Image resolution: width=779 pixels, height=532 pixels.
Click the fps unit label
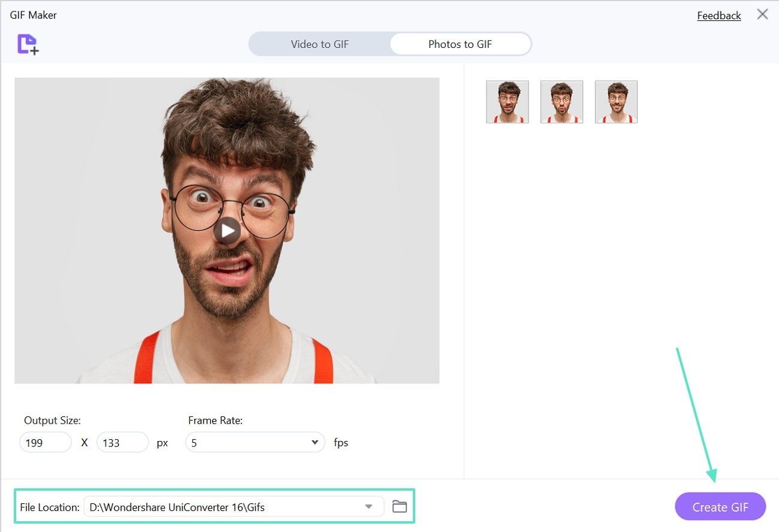click(341, 443)
